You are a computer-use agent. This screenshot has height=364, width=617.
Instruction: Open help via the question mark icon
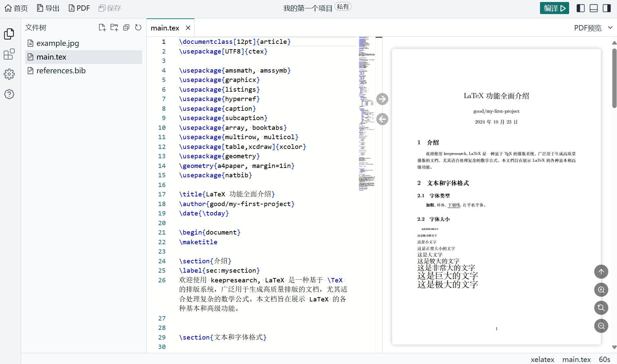pyautogui.click(x=9, y=94)
